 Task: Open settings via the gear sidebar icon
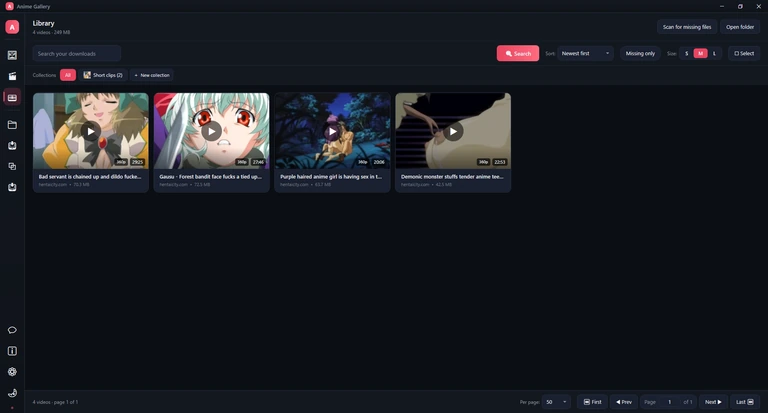12,372
